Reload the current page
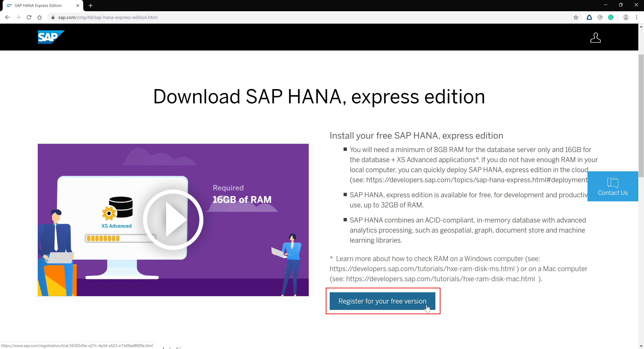The image size is (644, 349). tap(29, 17)
